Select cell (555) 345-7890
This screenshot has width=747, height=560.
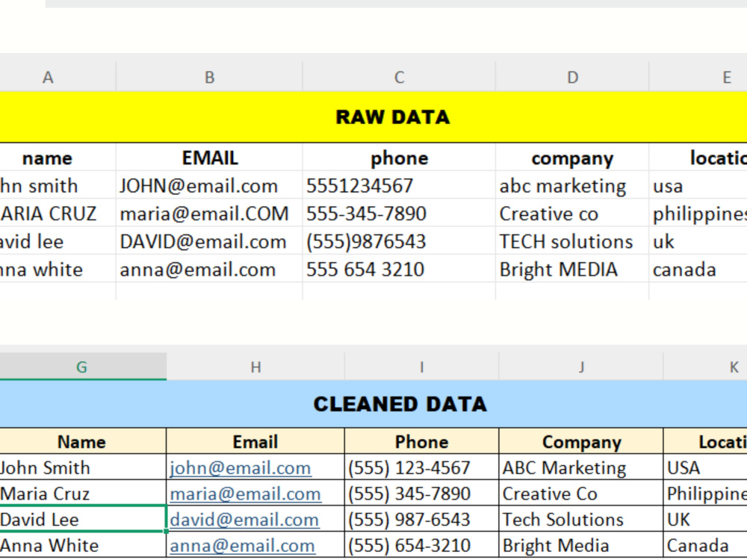tap(421, 494)
